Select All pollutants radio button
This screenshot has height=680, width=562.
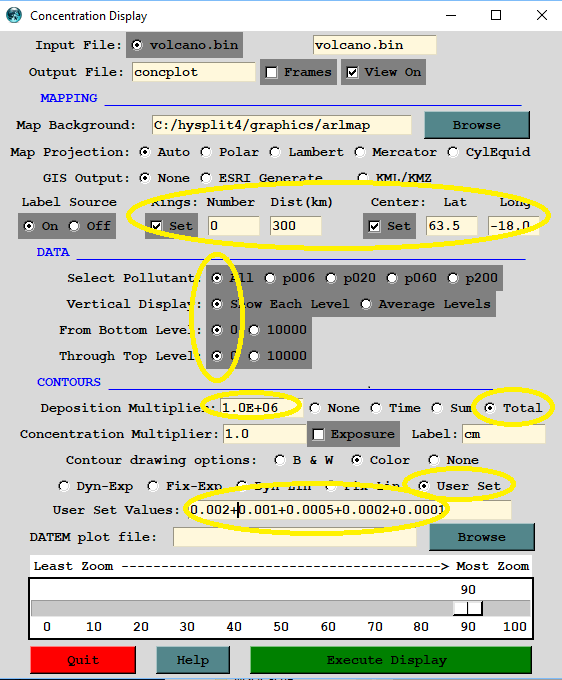[217, 278]
